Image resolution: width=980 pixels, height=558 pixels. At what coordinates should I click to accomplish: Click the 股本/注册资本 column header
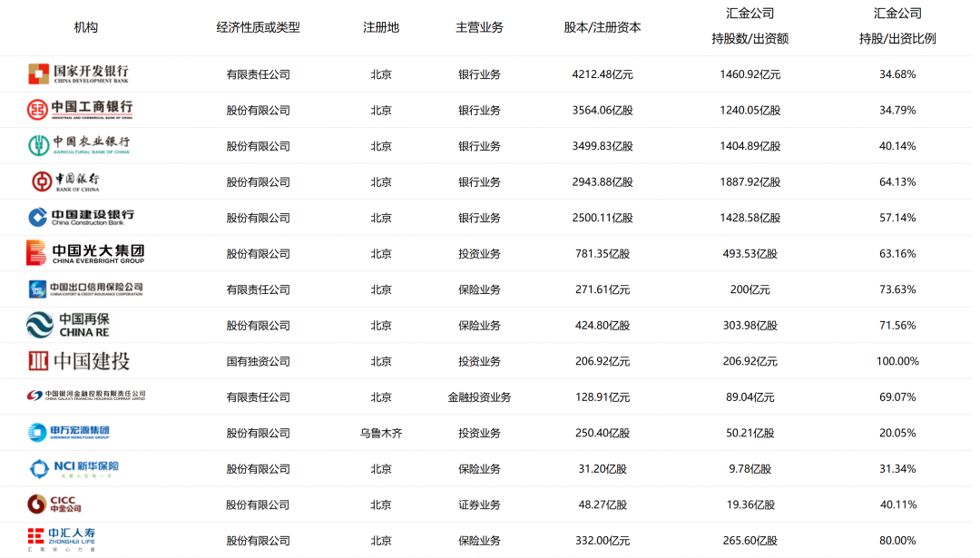click(603, 27)
